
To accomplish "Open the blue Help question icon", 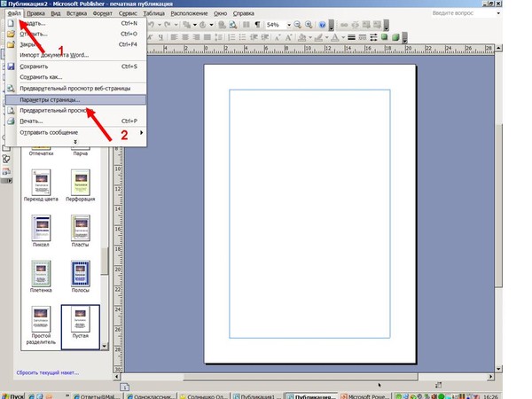I will pyautogui.click(x=323, y=25).
